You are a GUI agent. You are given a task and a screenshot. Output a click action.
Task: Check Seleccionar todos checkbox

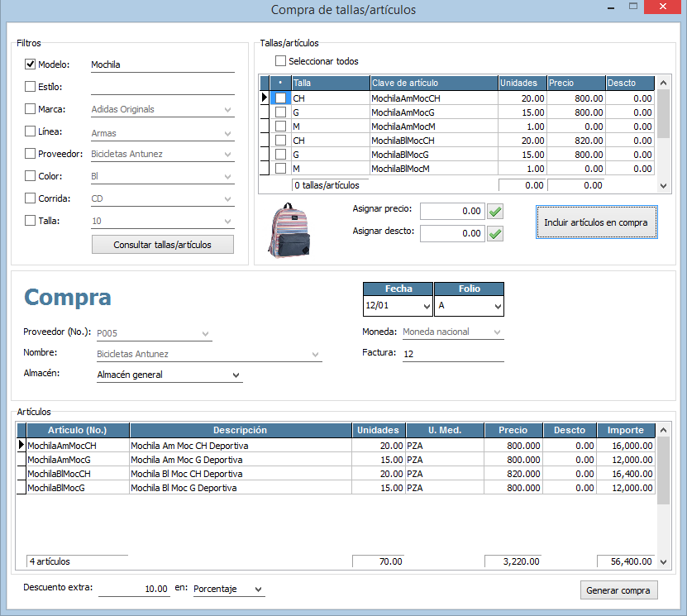pyautogui.click(x=281, y=61)
